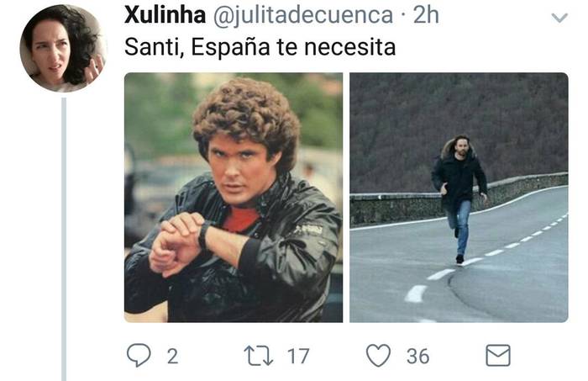Click the reply count 2

(x=172, y=357)
